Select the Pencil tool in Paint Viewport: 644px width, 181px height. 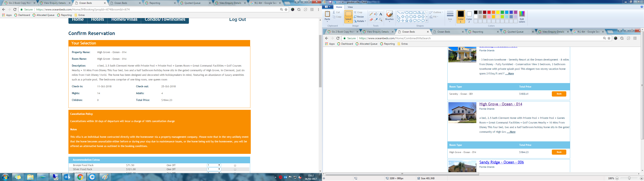(x=371, y=14)
